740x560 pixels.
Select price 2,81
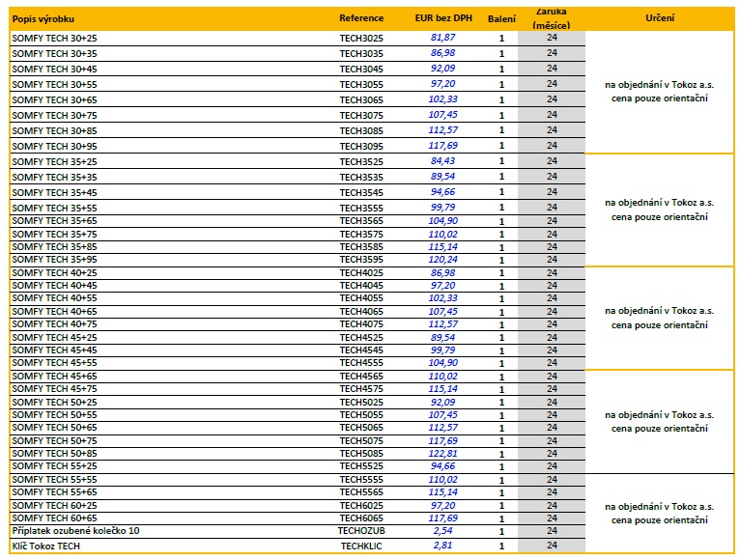(442, 546)
